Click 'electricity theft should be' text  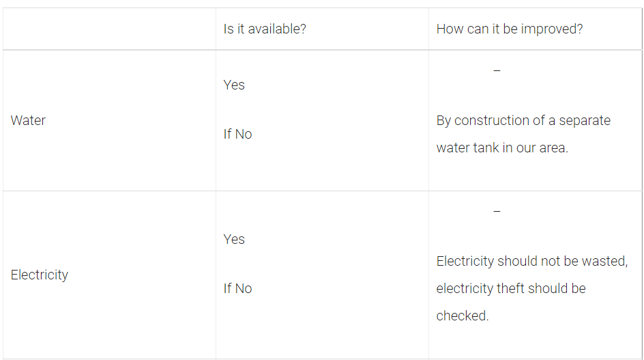pyautogui.click(x=511, y=288)
